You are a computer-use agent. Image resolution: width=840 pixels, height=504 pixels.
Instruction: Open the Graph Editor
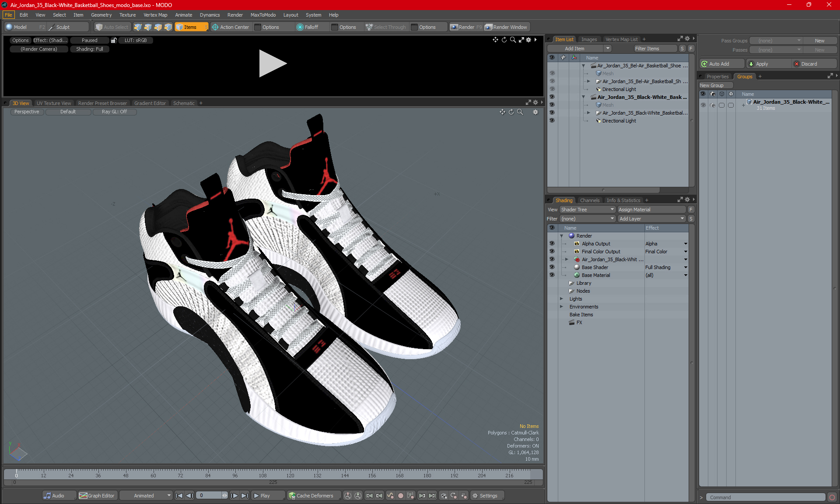[x=97, y=496]
